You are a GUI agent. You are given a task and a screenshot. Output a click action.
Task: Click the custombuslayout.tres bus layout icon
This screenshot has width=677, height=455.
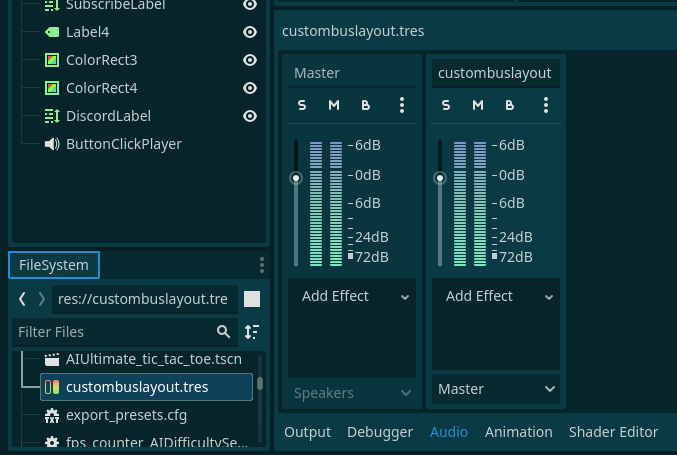click(x=52, y=387)
